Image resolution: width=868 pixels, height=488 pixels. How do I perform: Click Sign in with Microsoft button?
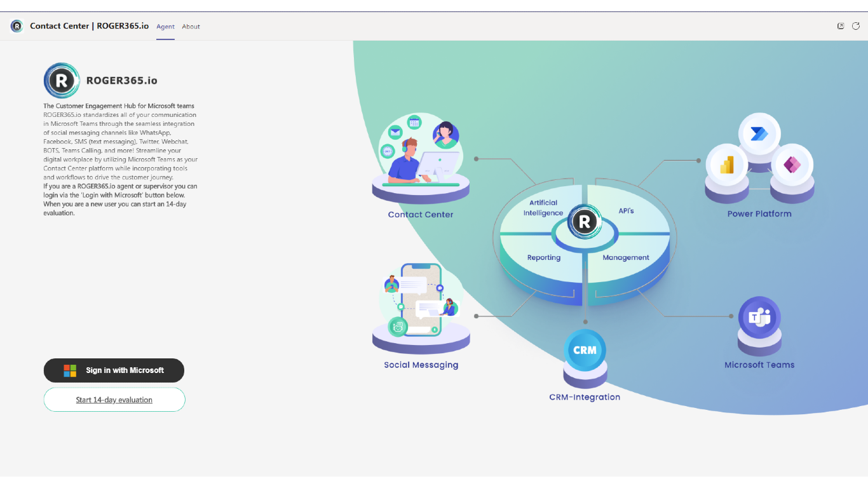tap(114, 370)
